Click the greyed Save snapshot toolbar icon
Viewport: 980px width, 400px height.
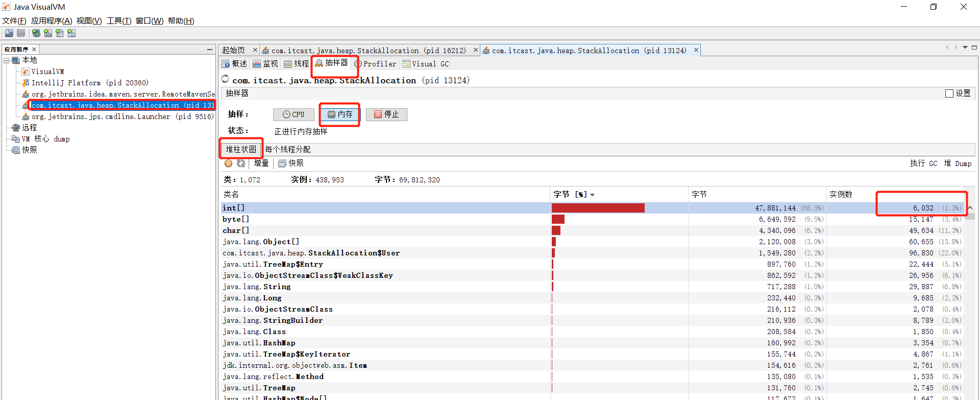(21, 33)
